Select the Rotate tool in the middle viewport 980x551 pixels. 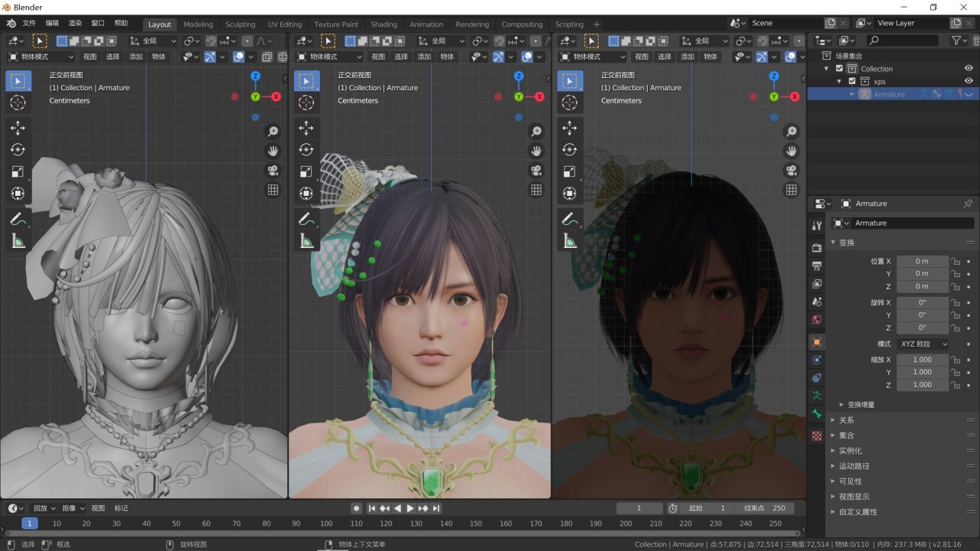306,150
